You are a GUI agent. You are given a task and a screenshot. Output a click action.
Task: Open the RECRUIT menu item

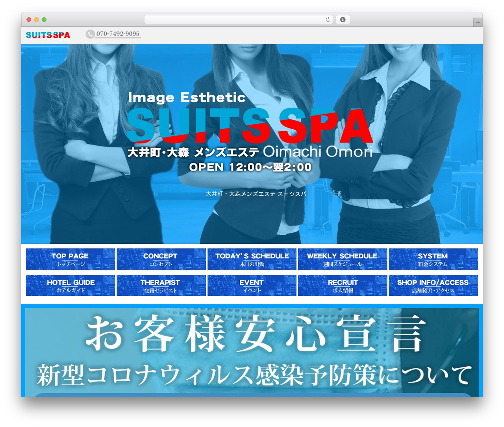tap(343, 286)
